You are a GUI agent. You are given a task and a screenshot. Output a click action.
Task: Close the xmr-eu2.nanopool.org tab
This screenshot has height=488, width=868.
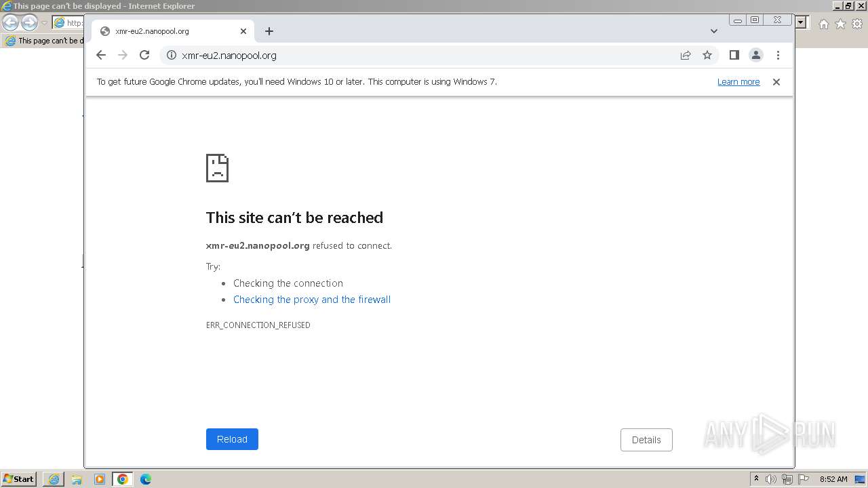pyautogui.click(x=243, y=31)
